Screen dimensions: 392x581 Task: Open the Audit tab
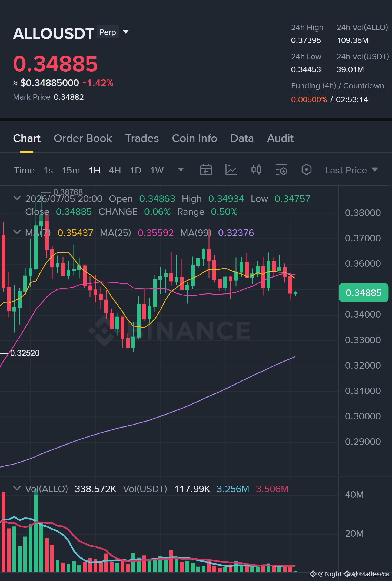click(x=280, y=138)
